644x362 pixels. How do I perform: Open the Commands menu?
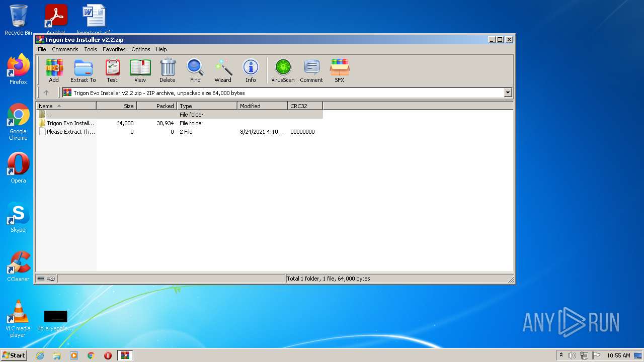pyautogui.click(x=65, y=49)
